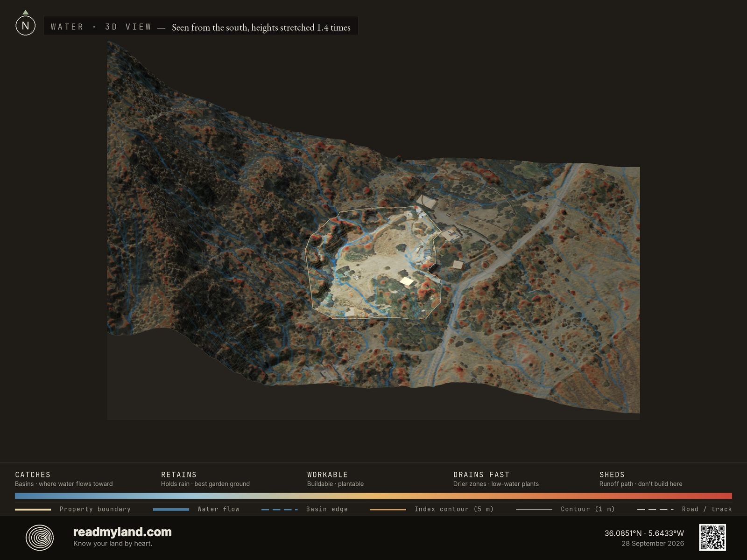Viewport: 747px width, 560px height.
Task: Select the SHEDS legend heading
Action: coord(612,475)
